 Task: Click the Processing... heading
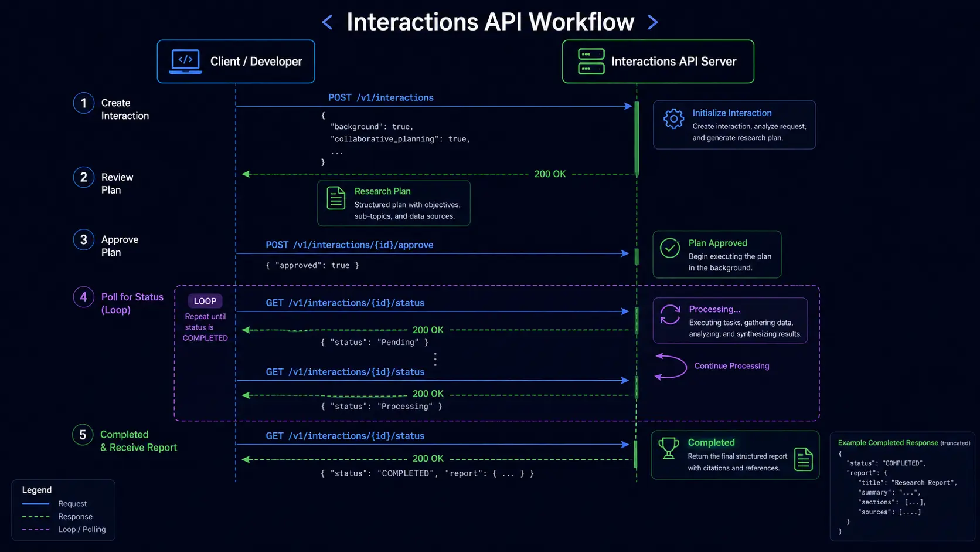pyautogui.click(x=714, y=309)
